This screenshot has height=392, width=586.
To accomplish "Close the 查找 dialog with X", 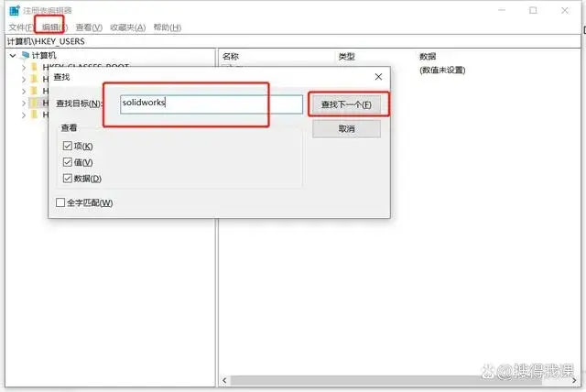I will point(378,77).
